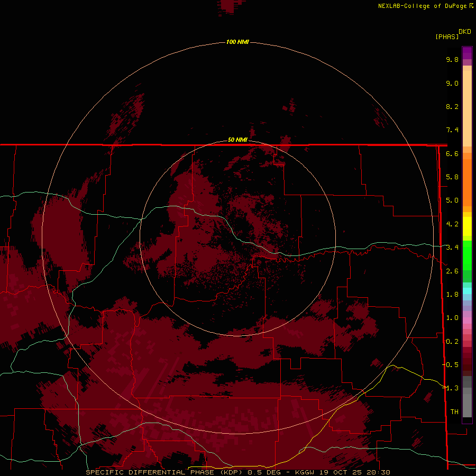Image resolution: width=476 pixels, height=476 pixels.
Task: Click the -0.5 legend value
Action: [451, 365]
